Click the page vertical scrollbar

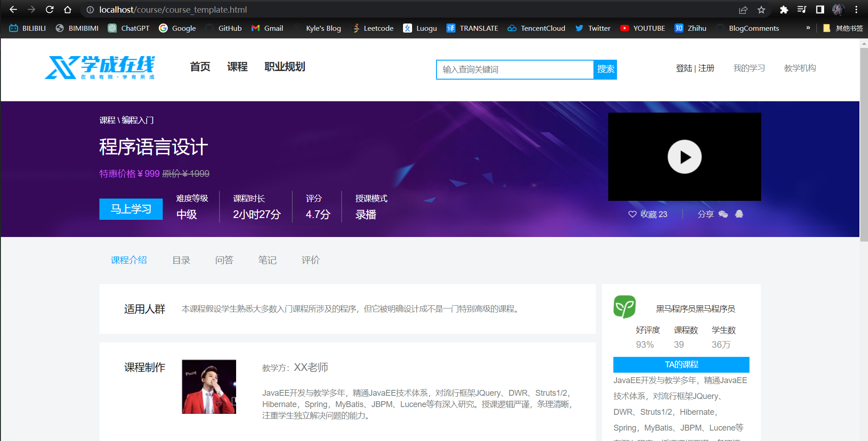[863, 145]
